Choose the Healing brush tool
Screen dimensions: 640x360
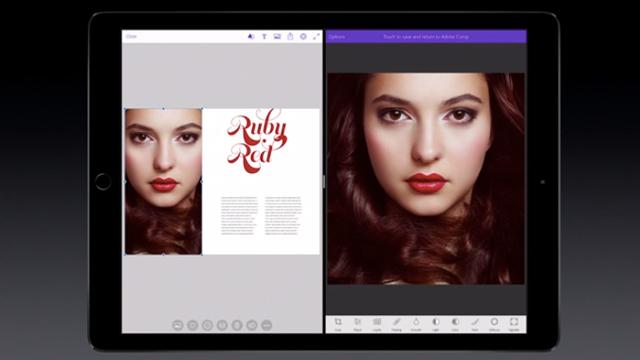[397, 324]
